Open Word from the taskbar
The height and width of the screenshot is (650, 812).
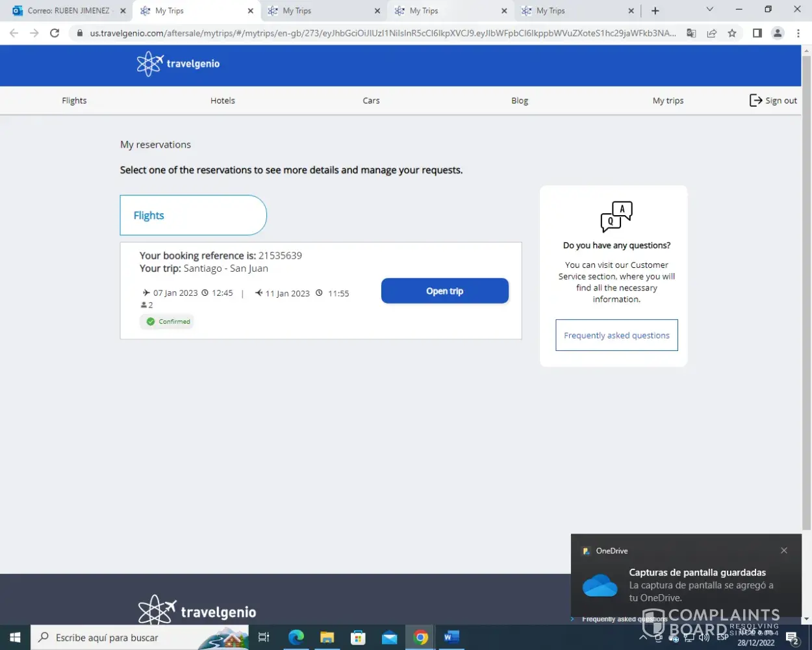451,638
